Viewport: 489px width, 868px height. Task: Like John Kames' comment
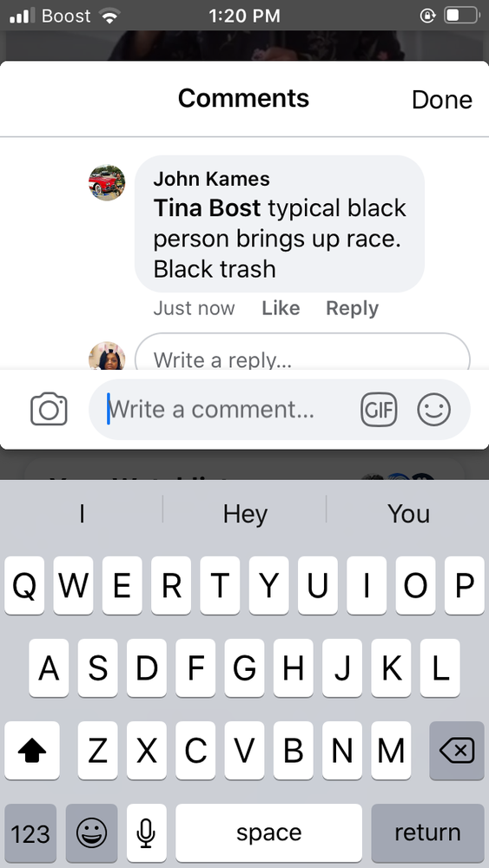coord(281,308)
